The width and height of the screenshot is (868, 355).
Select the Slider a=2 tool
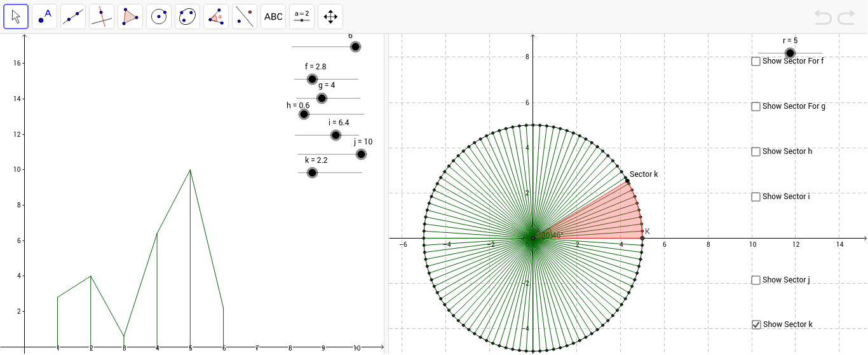click(x=302, y=17)
